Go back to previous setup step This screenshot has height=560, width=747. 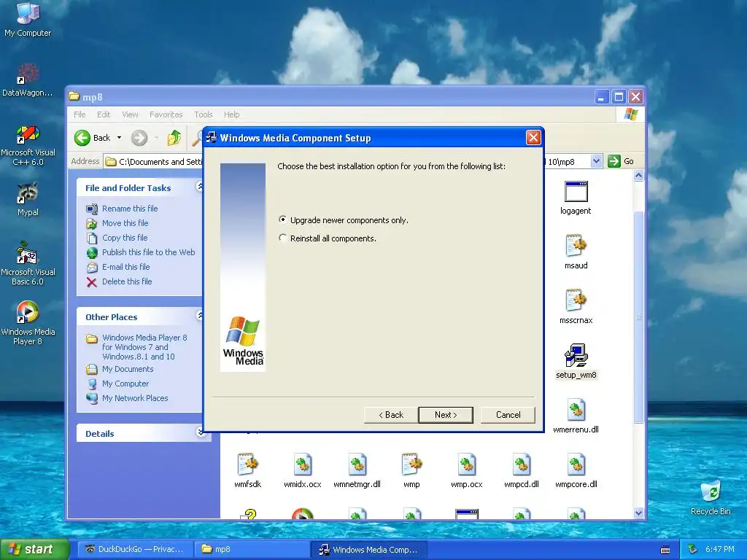391,415
